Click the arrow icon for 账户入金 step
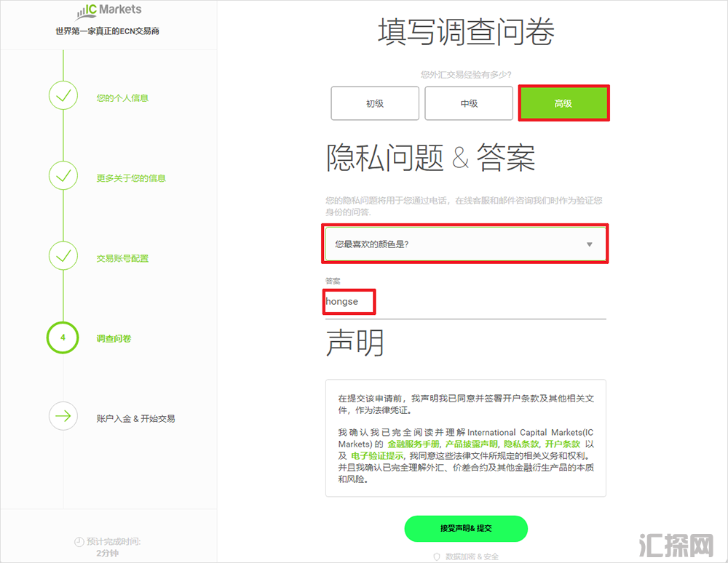The image size is (728, 563). (x=63, y=416)
